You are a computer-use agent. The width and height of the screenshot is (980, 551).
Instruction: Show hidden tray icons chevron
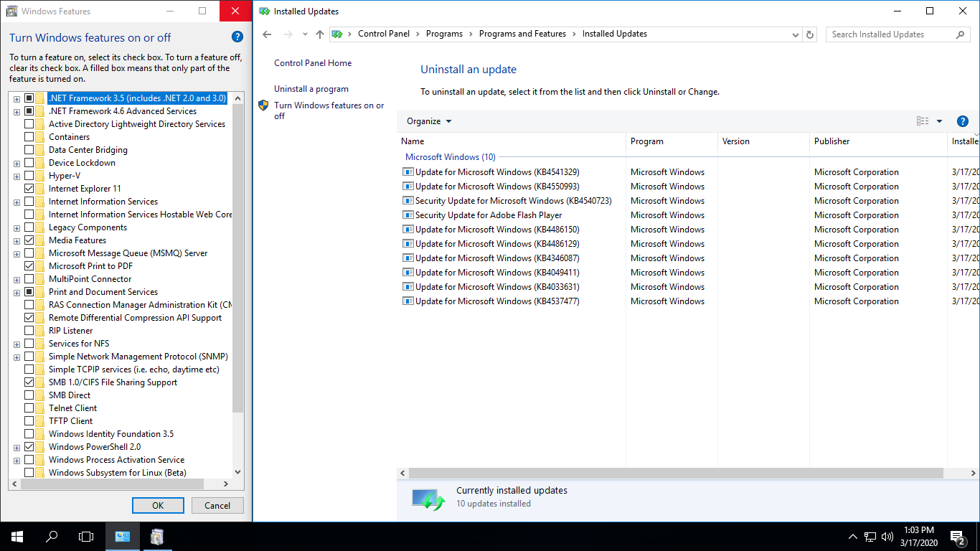point(853,536)
